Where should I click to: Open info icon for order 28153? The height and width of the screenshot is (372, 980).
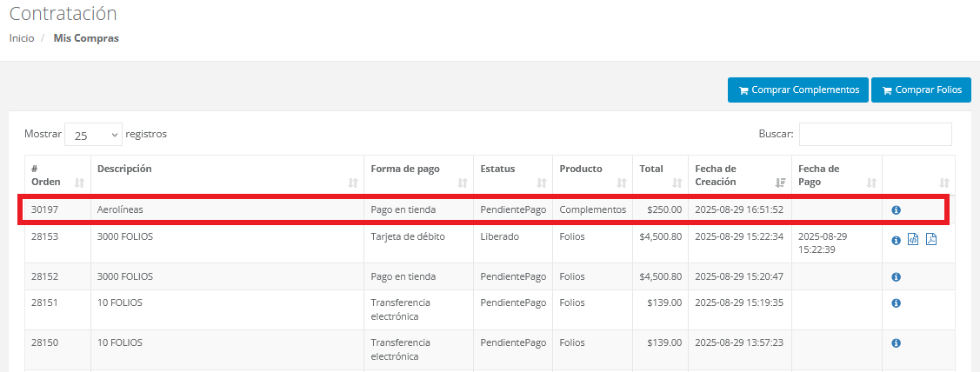897,240
